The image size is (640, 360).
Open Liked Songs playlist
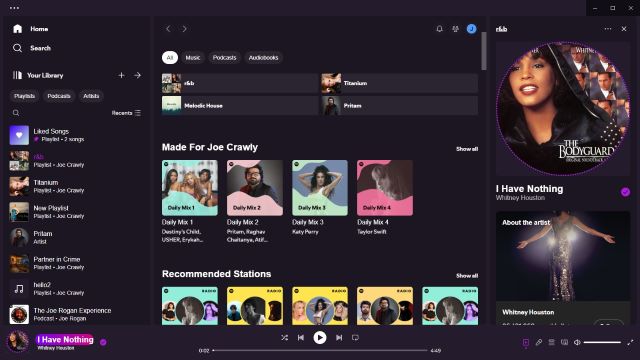point(76,135)
